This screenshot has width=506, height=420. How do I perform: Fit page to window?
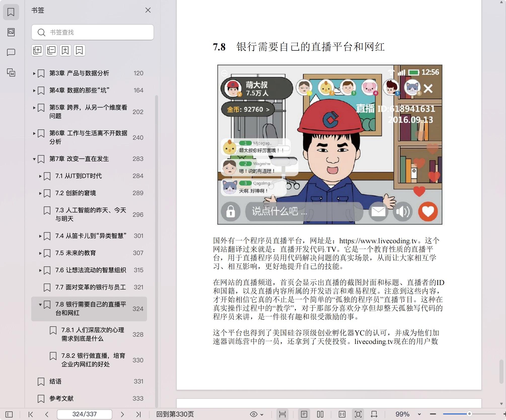[358, 414]
